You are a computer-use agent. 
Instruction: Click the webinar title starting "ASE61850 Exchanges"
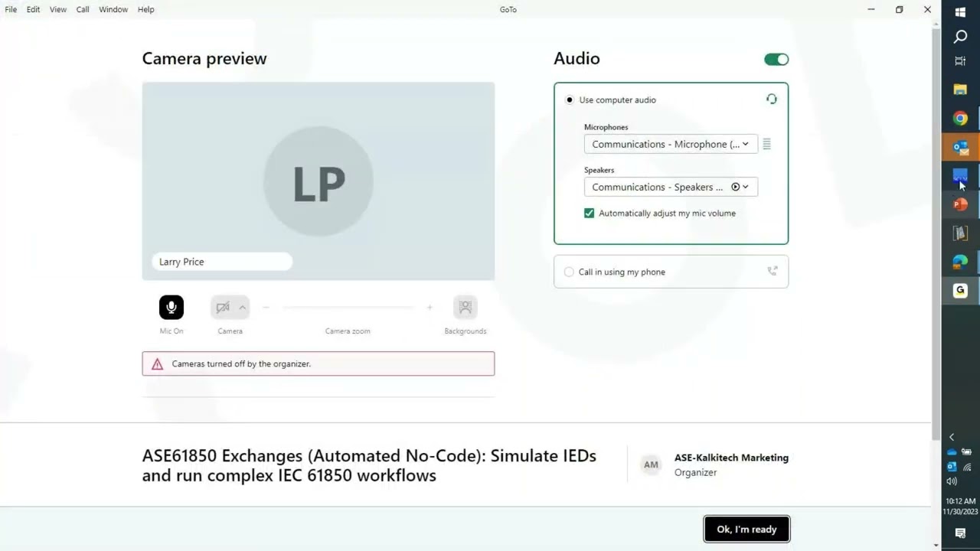(369, 465)
